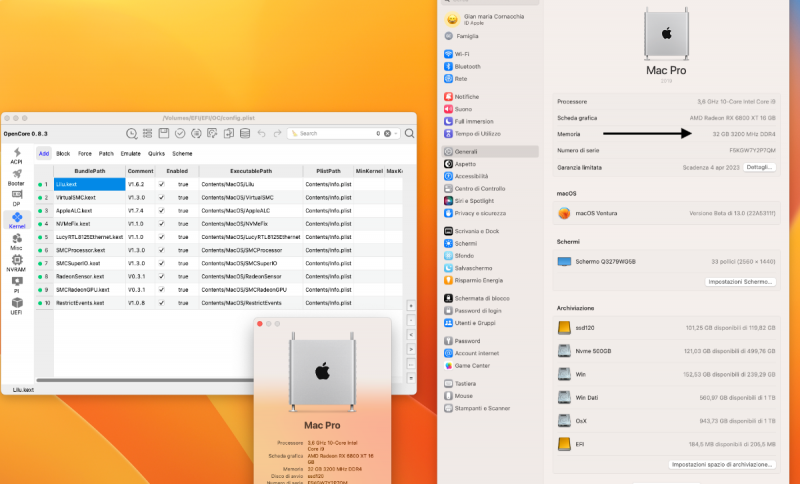Select Generali in settings sidebar
800x484 pixels.
tap(490, 151)
